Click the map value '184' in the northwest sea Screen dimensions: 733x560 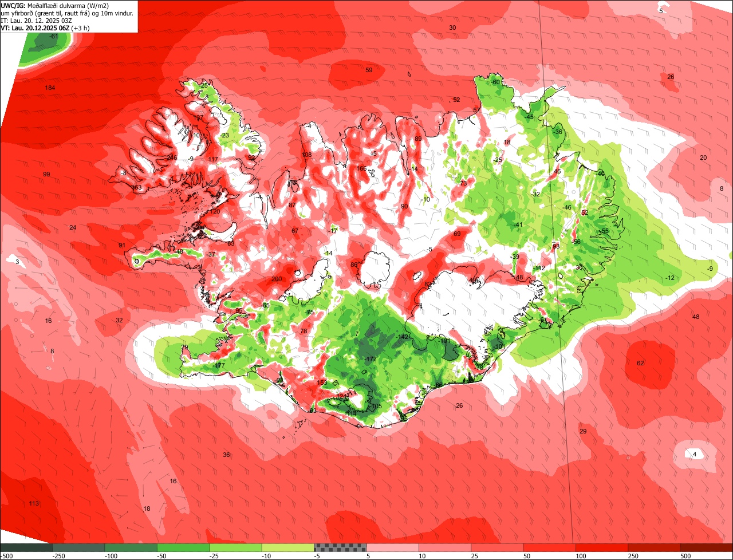click(50, 88)
